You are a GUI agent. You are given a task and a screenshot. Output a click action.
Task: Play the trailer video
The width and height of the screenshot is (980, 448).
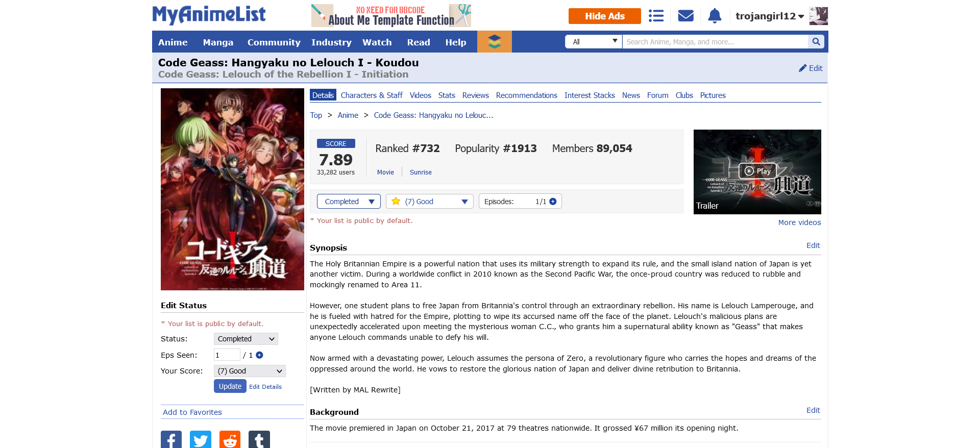coord(757,171)
